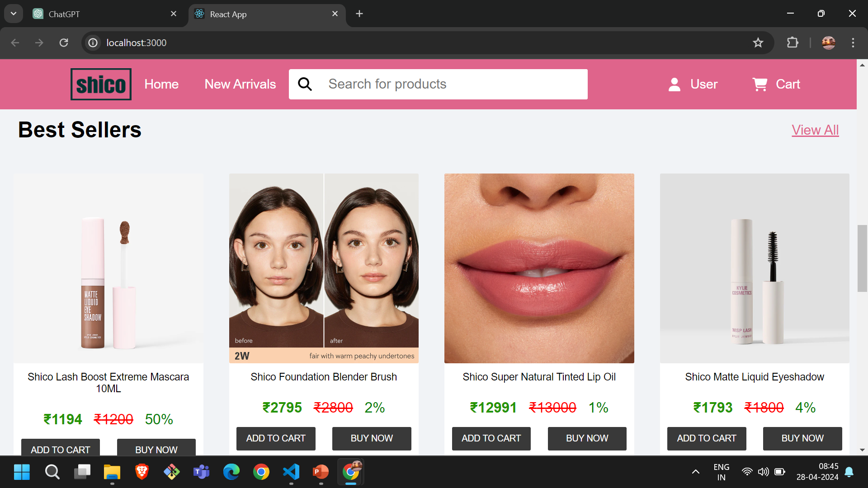
Task: View site information for localhost
Action: (x=93, y=42)
